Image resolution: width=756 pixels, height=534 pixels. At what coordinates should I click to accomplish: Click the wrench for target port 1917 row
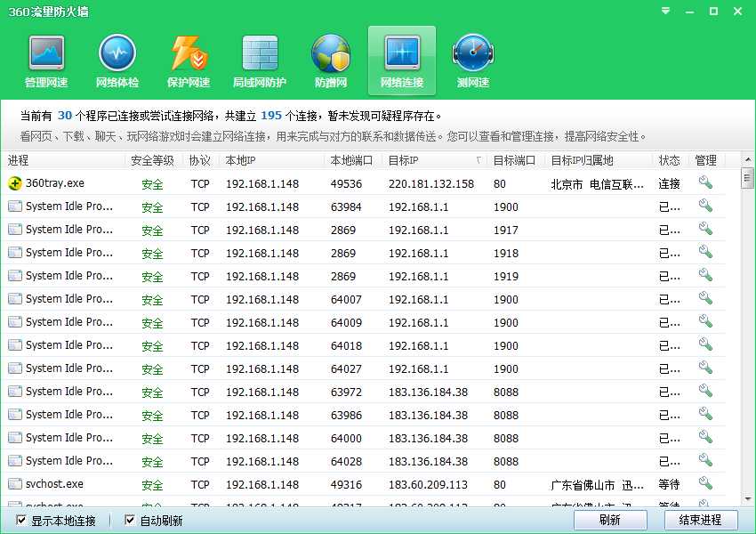[x=705, y=229]
